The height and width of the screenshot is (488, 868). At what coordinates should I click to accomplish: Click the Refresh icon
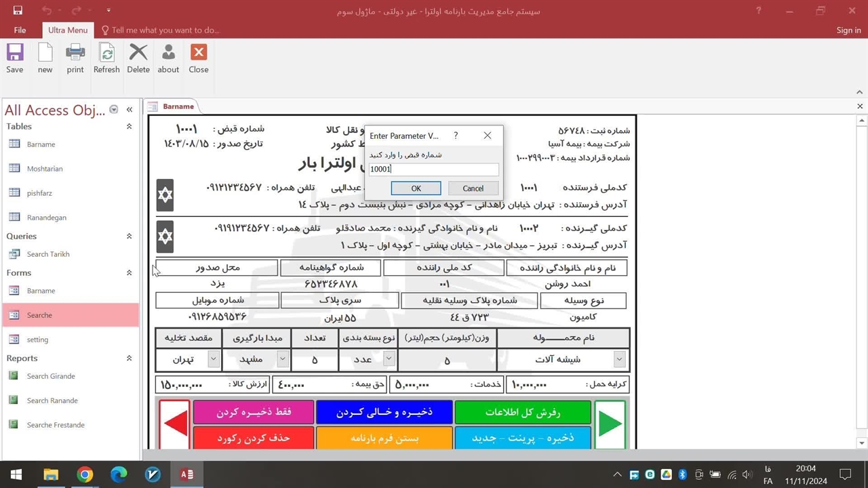(x=106, y=53)
